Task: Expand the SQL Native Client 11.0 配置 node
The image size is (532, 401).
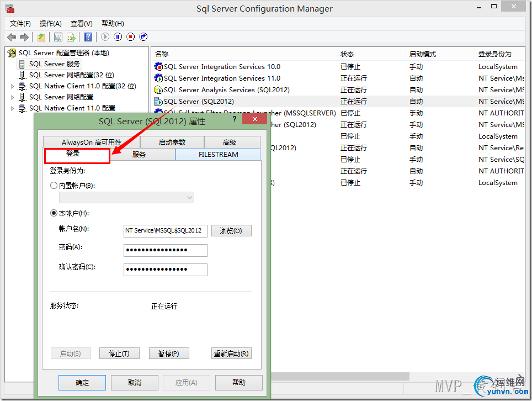Action: (x=13, y=108)
